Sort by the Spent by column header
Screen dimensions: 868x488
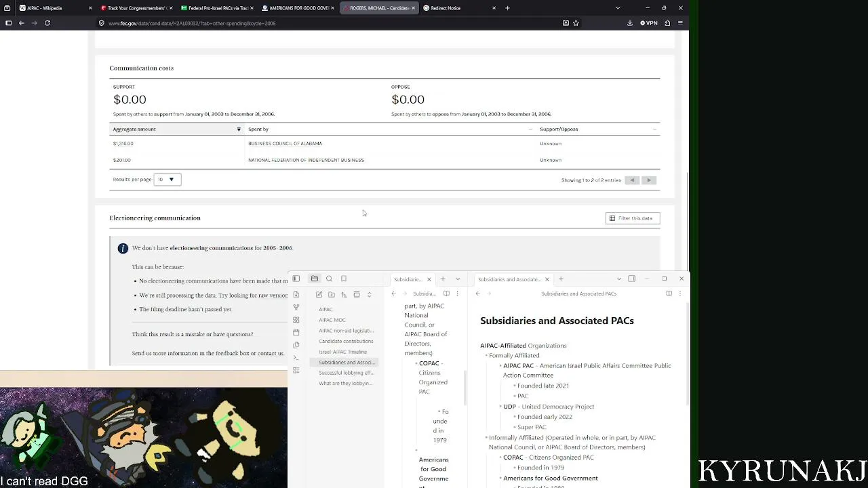coord(390,129)
